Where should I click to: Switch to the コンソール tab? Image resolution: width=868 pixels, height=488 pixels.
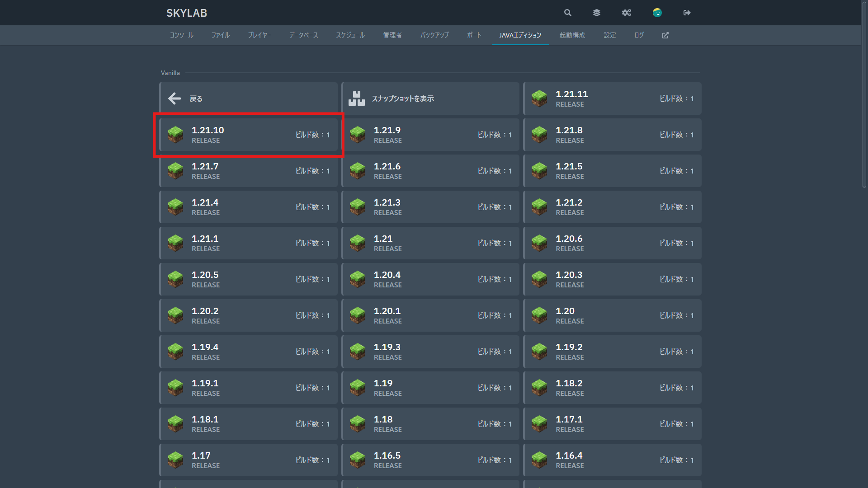click(181, 35)
